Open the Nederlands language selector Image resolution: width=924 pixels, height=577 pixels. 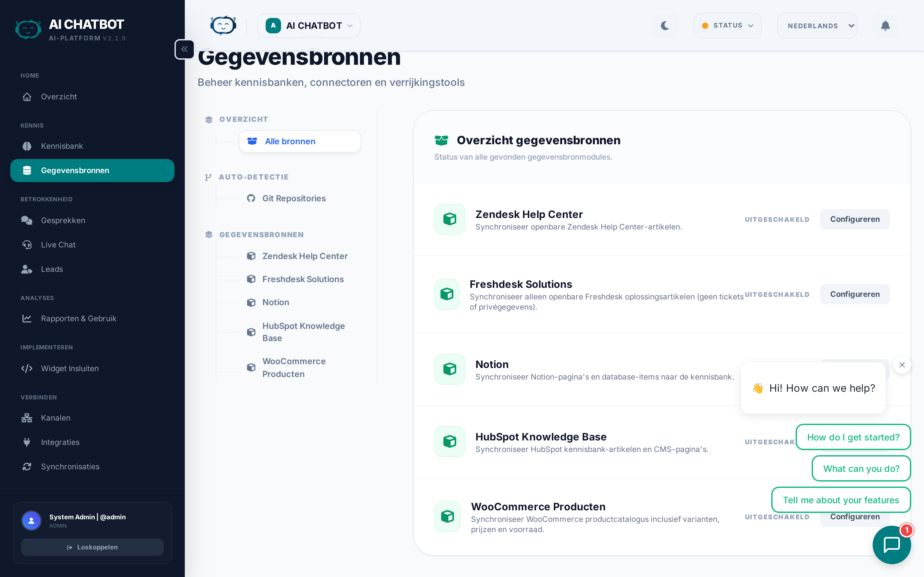pyautogui.click(x=817, y=26)
